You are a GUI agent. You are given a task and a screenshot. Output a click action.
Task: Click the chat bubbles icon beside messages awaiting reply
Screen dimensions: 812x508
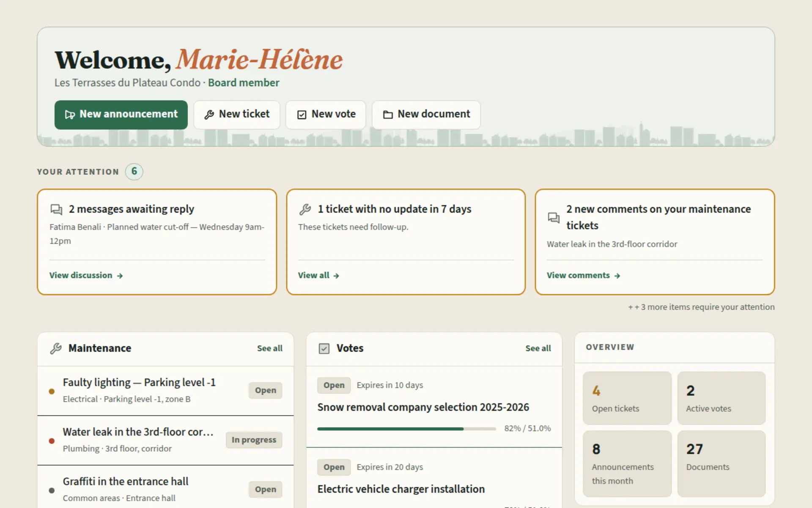tap(56, 209)
